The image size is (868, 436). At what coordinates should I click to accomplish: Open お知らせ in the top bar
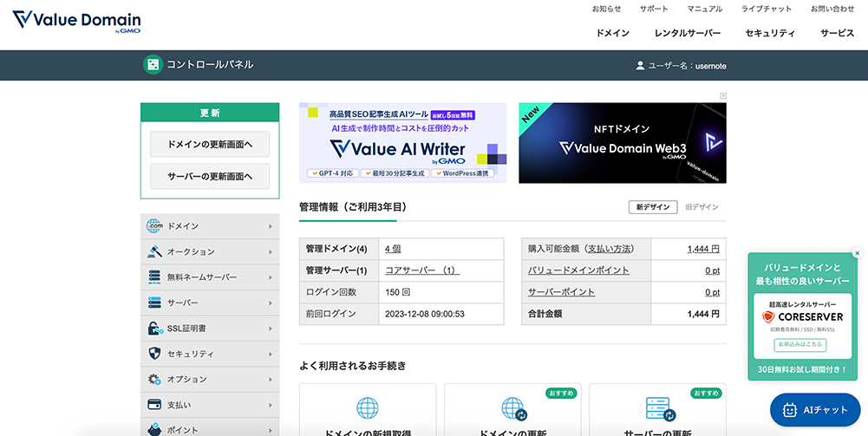point(606,9)
